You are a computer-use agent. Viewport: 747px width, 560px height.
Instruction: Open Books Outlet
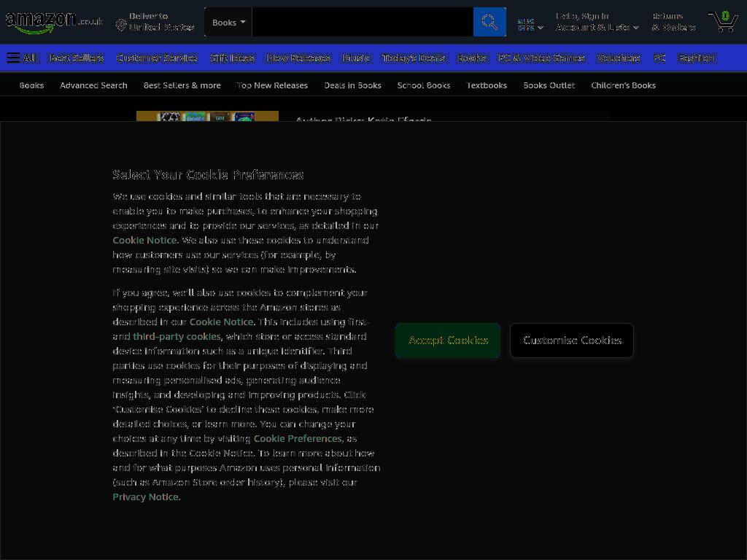tap(549, 85)
